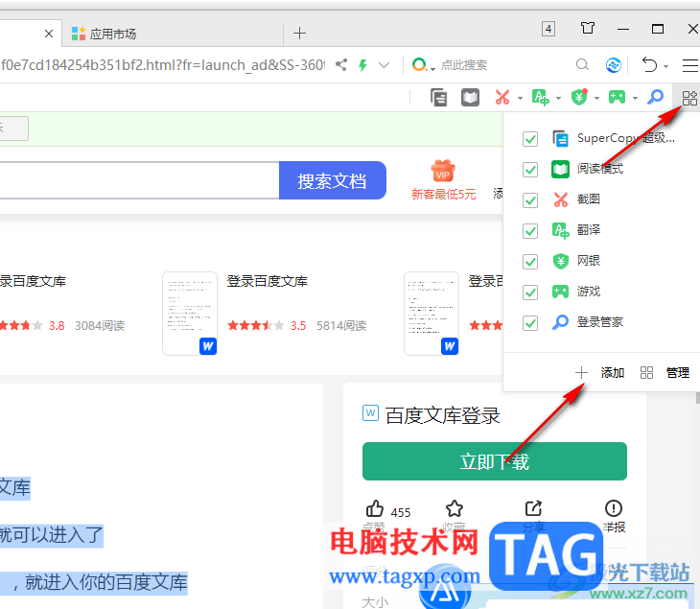Screen dimensions: 700x609
Task: Open the undo history dropdown arrow
Action: [665, 66]
